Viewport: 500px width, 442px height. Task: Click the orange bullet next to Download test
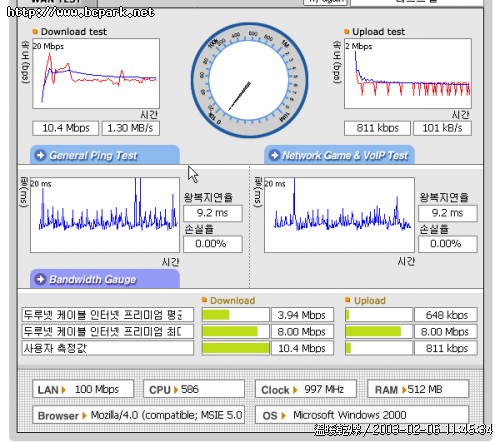click(x=35, y=32)
